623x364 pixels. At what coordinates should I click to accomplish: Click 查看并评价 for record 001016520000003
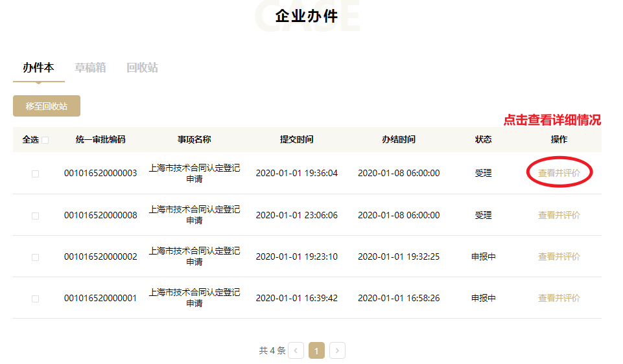point(559,173)
